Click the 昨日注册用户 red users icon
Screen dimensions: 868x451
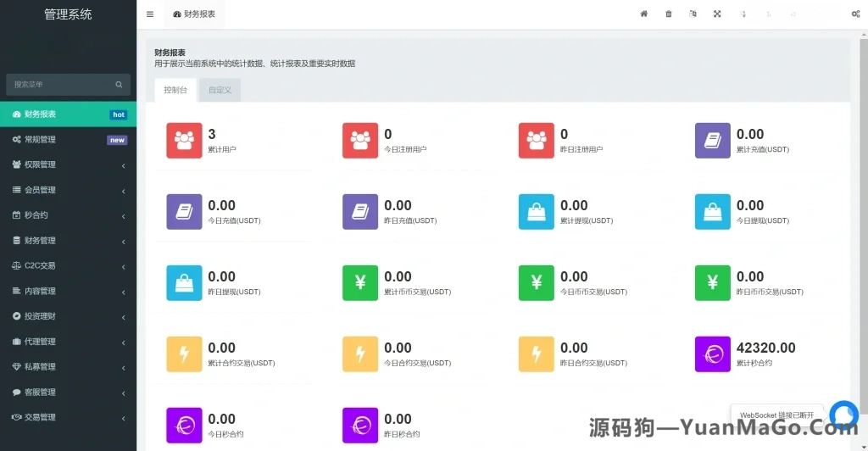click(x=537, y=141)
